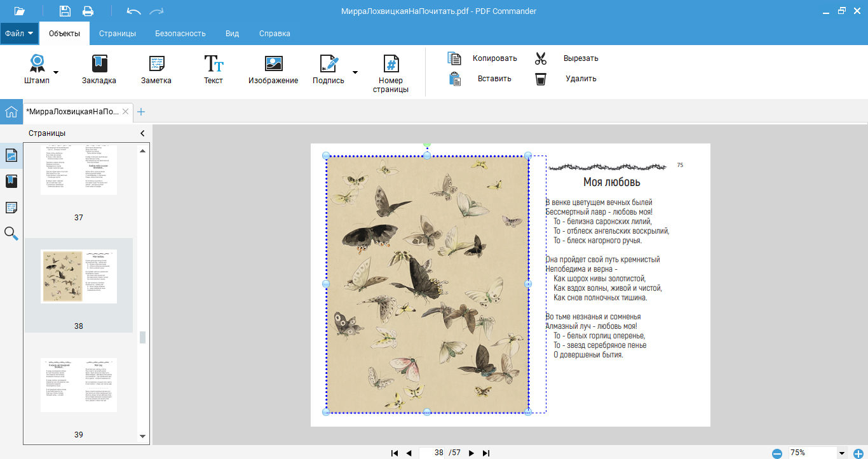This screenshot has width=868, height=459.
Task: Add page numbers with Номер страницы
Action: click(391, 74)
